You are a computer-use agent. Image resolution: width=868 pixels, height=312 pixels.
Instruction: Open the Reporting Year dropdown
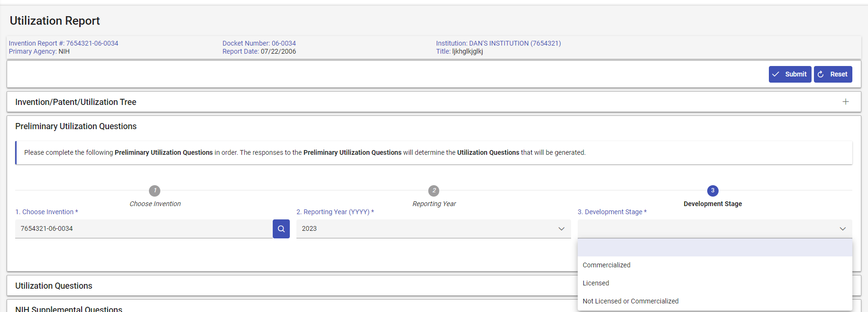pyautogui.click(x=433, y=229)
